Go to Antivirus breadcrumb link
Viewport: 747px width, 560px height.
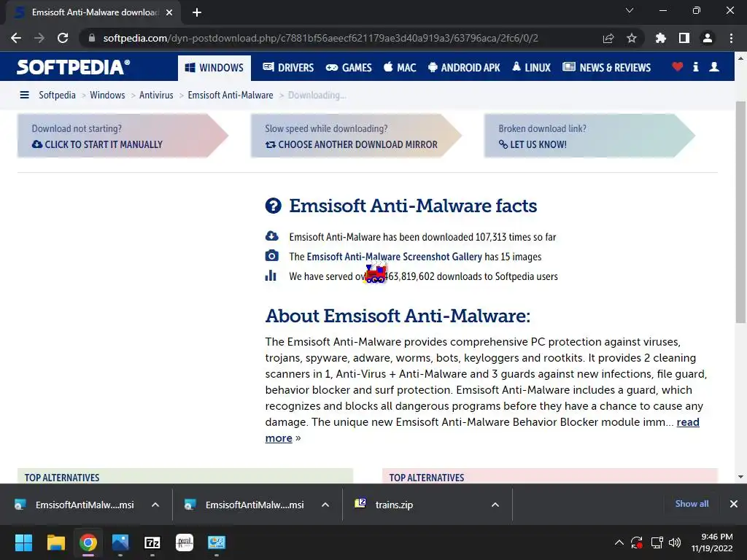point(156,96)
